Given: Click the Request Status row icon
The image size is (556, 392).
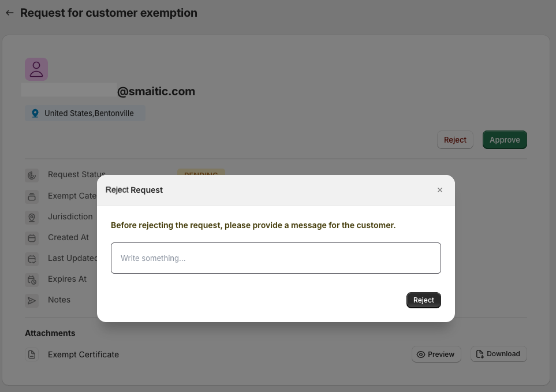Looking at the screenshot, I should (x=32, y=175).
